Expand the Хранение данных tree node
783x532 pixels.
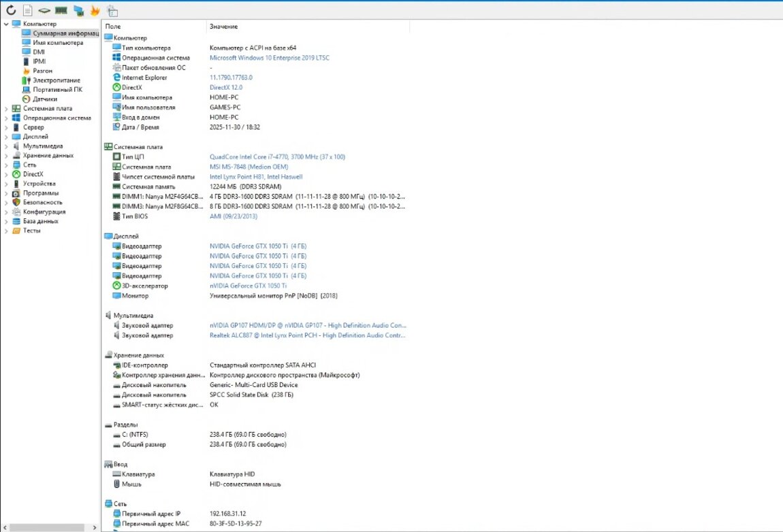click(7, 155)
